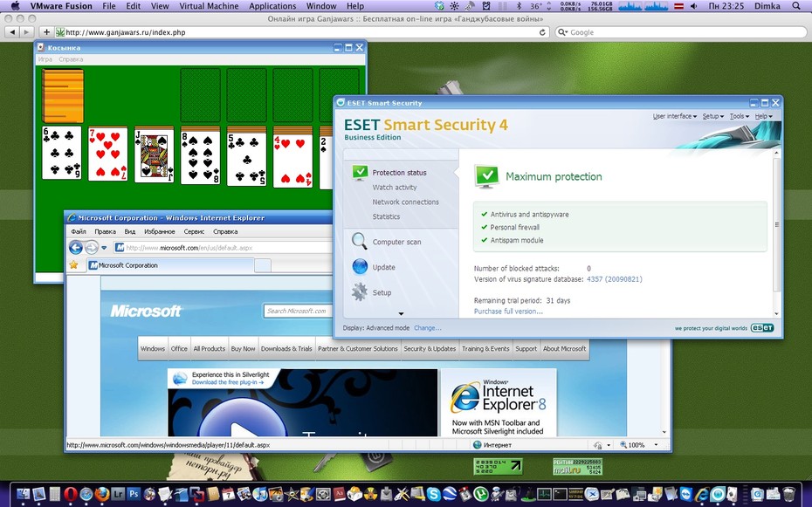Open Finder from the Dock

coord(24,494)
